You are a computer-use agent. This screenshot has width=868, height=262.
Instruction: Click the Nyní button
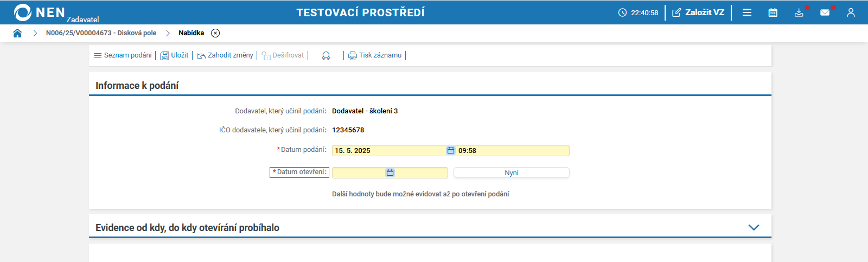(512, 172)
